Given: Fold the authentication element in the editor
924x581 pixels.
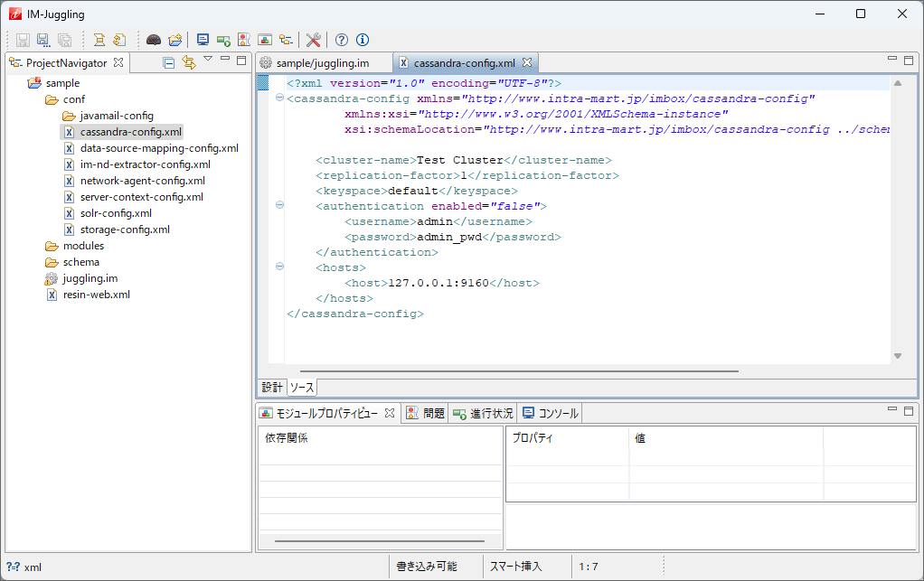Looking at the screenshot, I should 279,206.
